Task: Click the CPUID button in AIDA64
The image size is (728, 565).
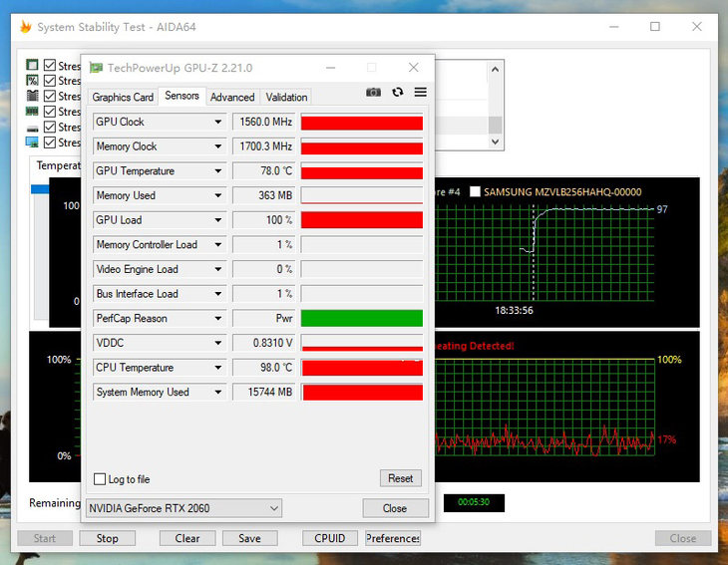Action: pyautogui.click(x=330, y=538)
